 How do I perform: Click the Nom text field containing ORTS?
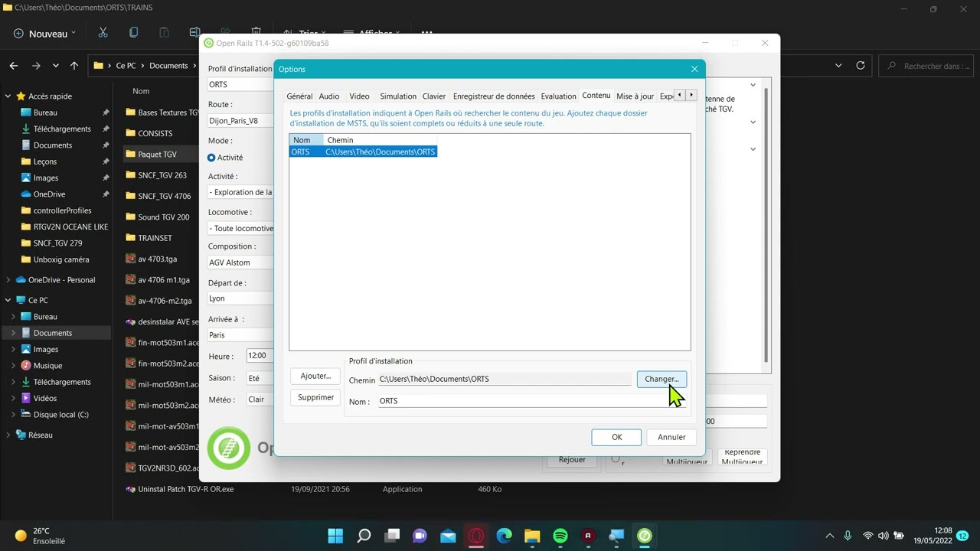click(x=531, y=401)
